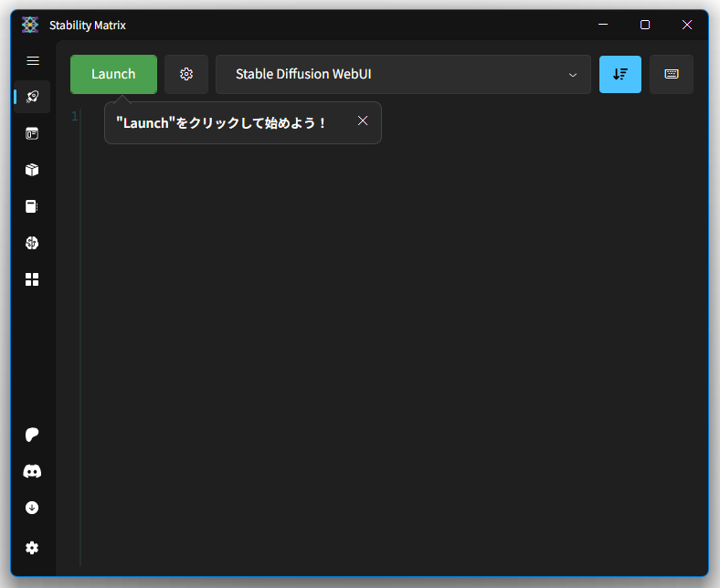
Task: Open the Packages box icon page
Action: pyautogui.click(x=32, y=170)
